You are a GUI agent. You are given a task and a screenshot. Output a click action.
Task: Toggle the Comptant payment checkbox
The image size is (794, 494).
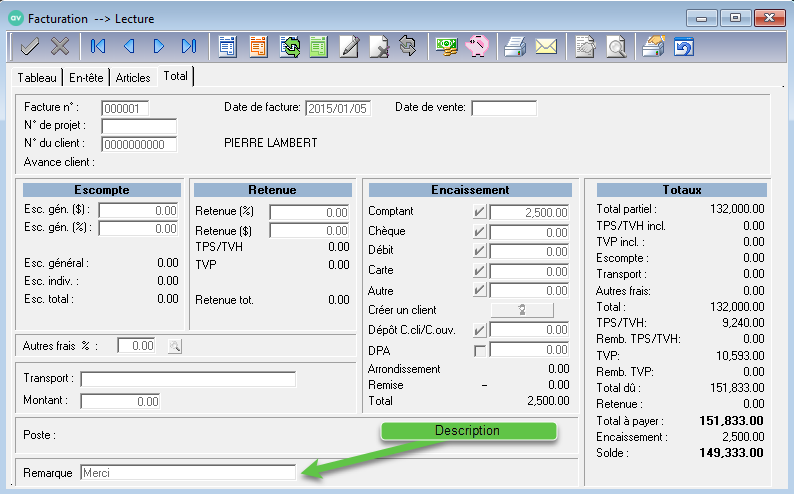click(x=480, y=212)
